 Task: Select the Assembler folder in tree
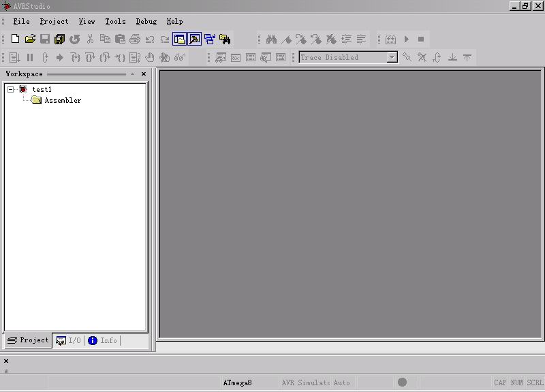(x=63, y=101)
